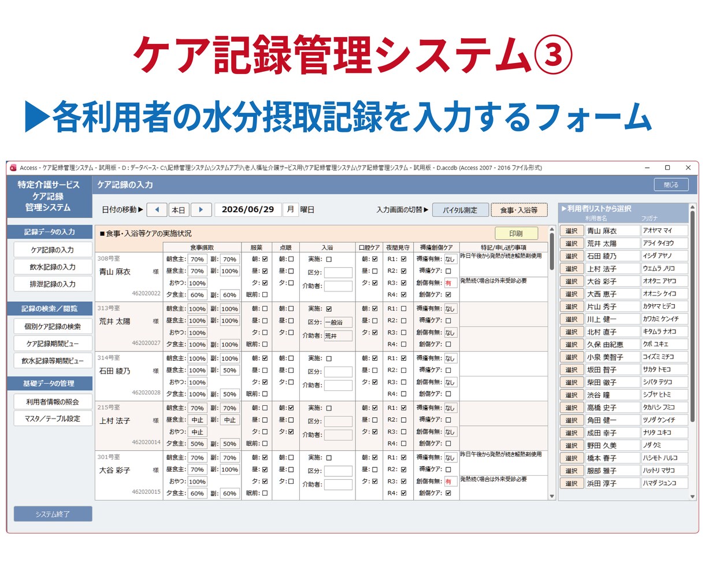The height and width of the screenshot is (588, 705).
Task: Open 荒井 太陽 入浴 区分 field (一般浴)
Action: coord(338,322)
